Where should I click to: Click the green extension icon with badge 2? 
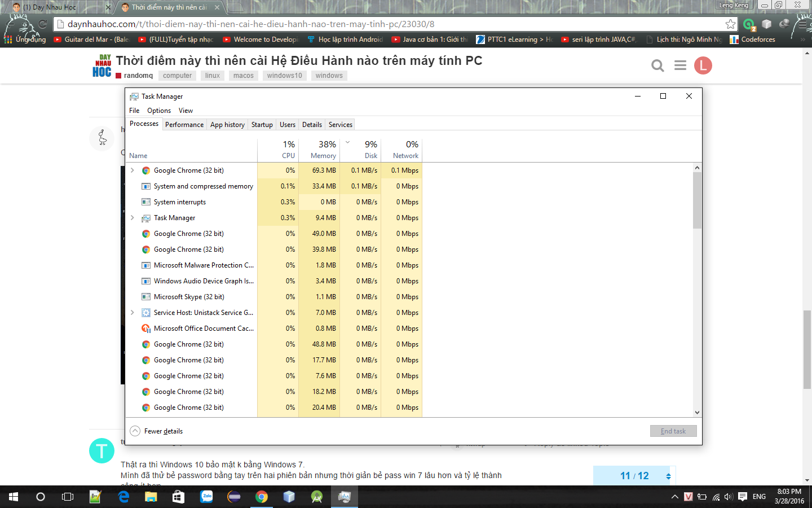tap(749, 24)
